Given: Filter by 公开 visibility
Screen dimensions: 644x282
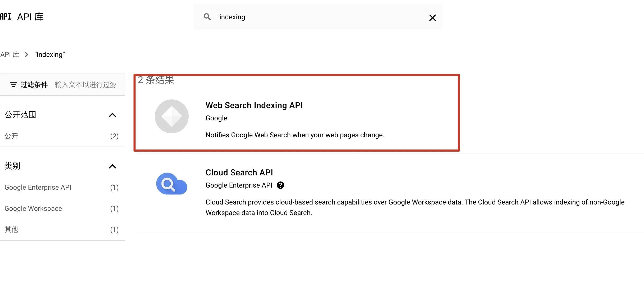Looking at the screenshot, I should 11,136.
